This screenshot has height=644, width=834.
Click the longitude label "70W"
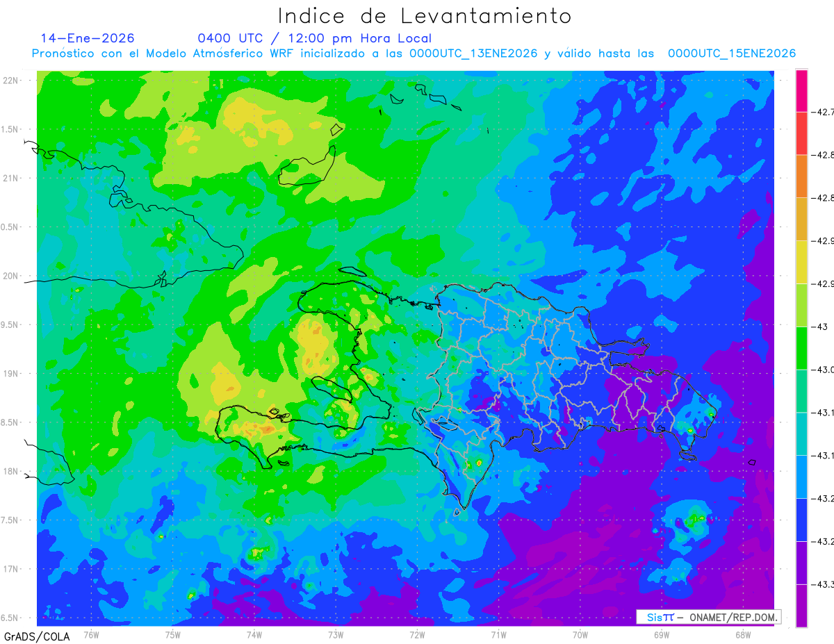tap(580, 635)
